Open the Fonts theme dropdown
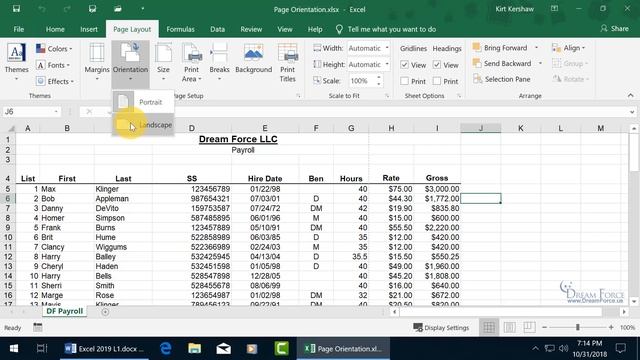The image size is (640, 360). click(x=53, y=65)
